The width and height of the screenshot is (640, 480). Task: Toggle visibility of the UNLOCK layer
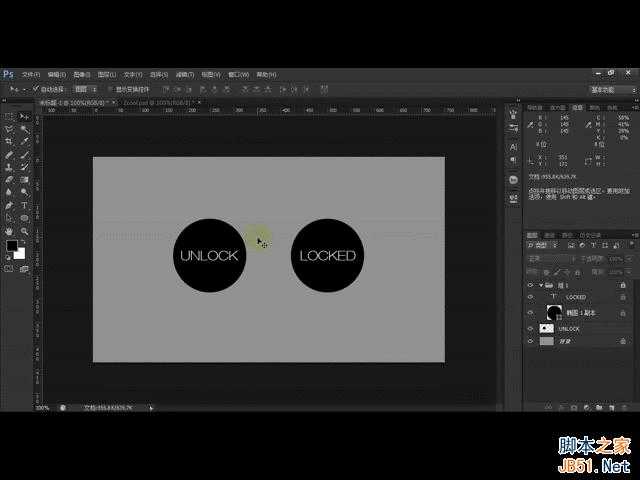(x=530, y=328)
